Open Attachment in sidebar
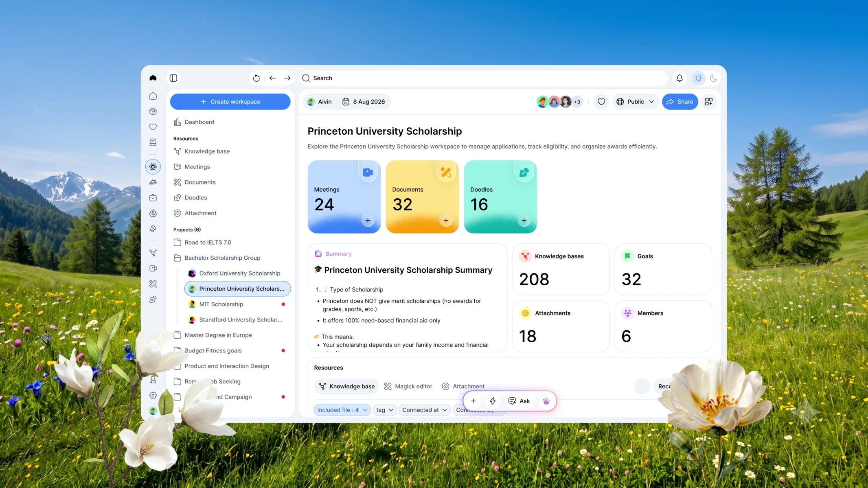The height and width of the screenshot is (488, 868). [x=230, y=213]
